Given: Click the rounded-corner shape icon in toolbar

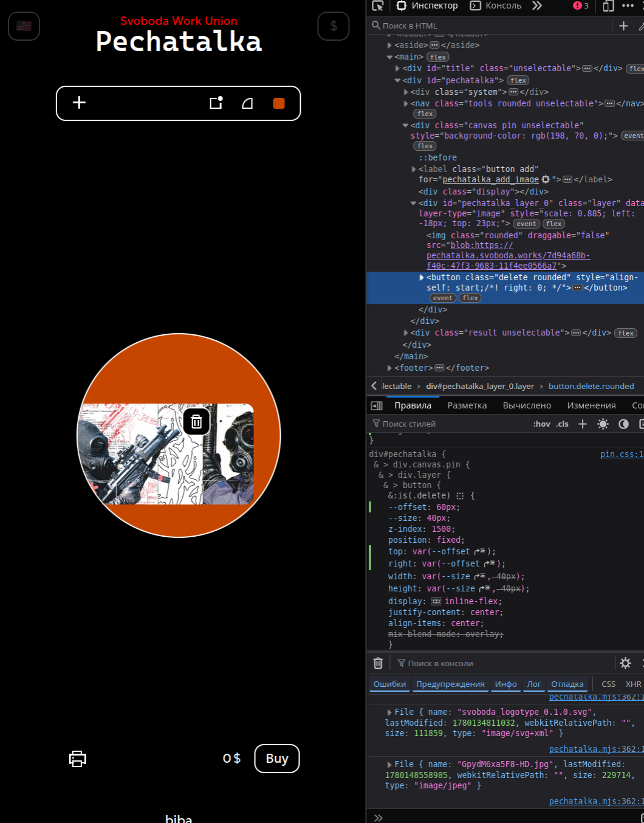Looking at the screenshot, I should tap(247, 103).
